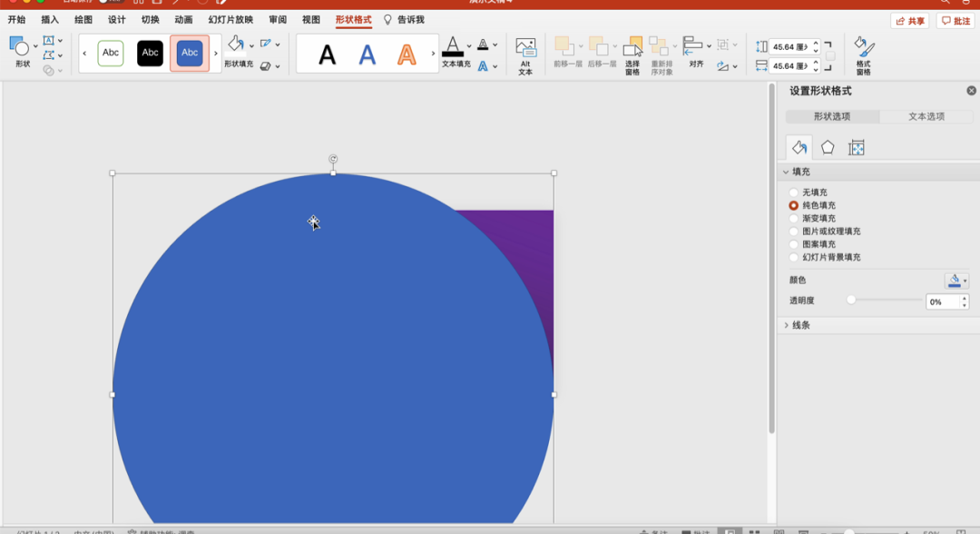Open the Alt 文本 pane

525,56
